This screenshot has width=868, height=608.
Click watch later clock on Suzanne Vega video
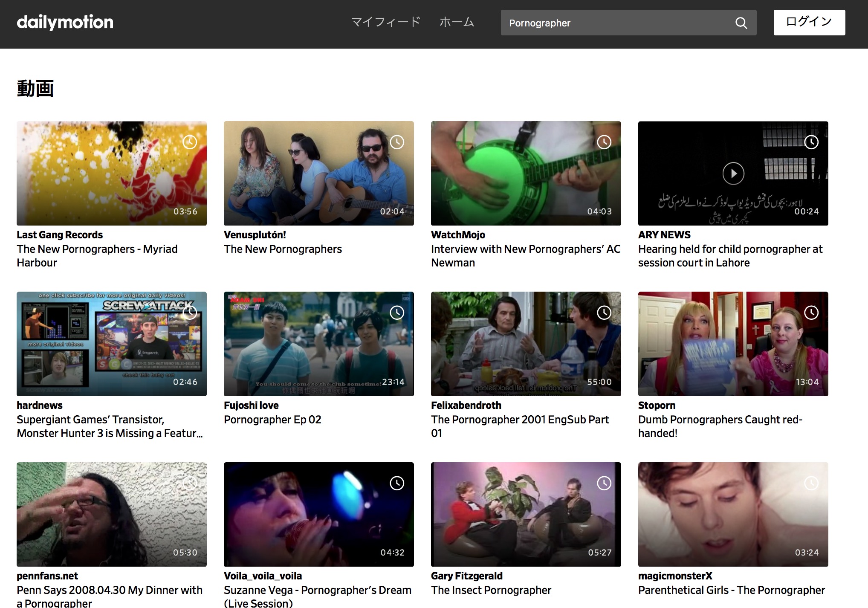[397, 483]
